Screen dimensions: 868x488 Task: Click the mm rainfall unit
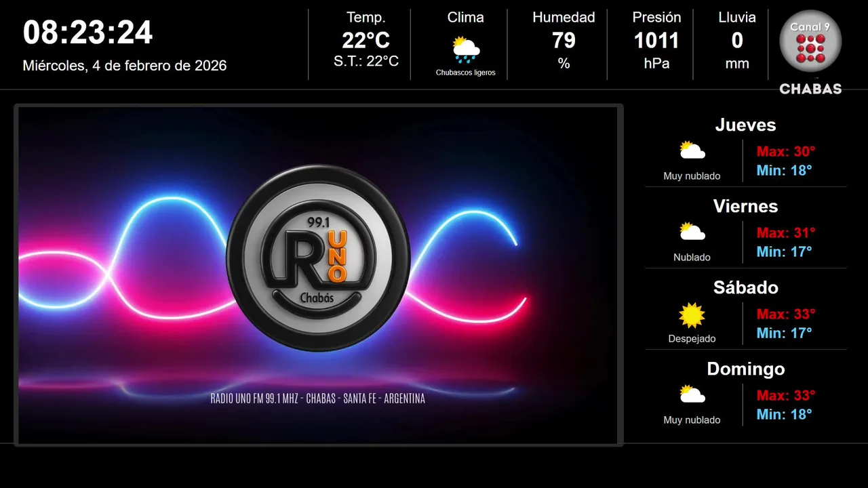coord(737,64)
